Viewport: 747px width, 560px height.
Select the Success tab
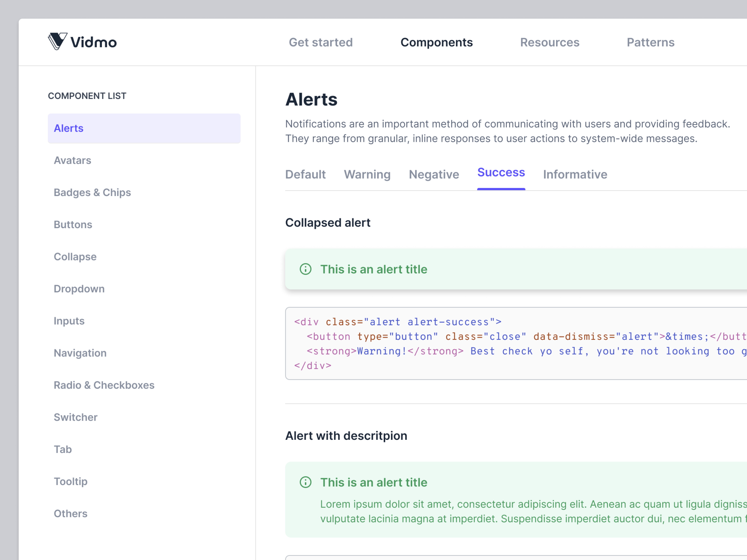click(501, 172)
